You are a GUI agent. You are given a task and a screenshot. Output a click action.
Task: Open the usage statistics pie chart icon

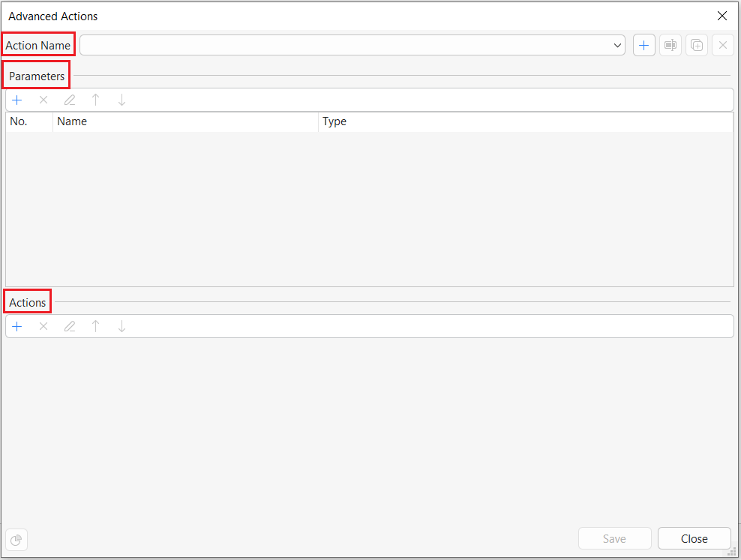pos(16,539)
